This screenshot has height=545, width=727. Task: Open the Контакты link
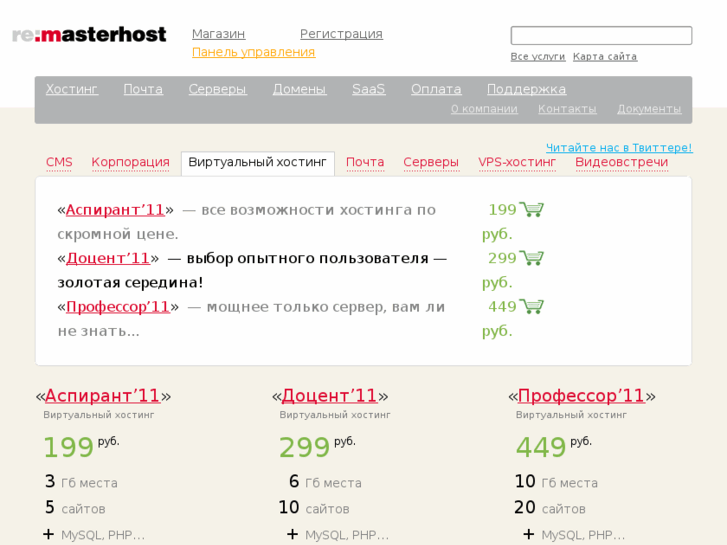click(567, 109)
